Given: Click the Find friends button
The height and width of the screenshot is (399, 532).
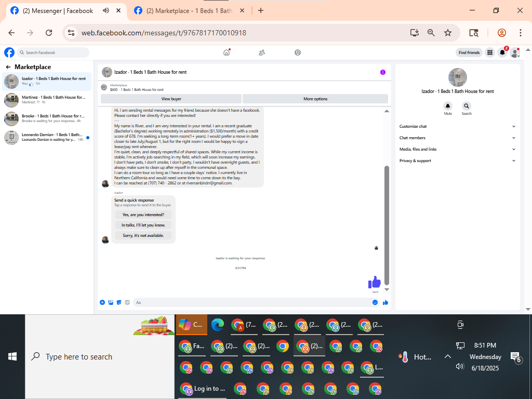Looking at the screenshot, I should click(469, 52).
